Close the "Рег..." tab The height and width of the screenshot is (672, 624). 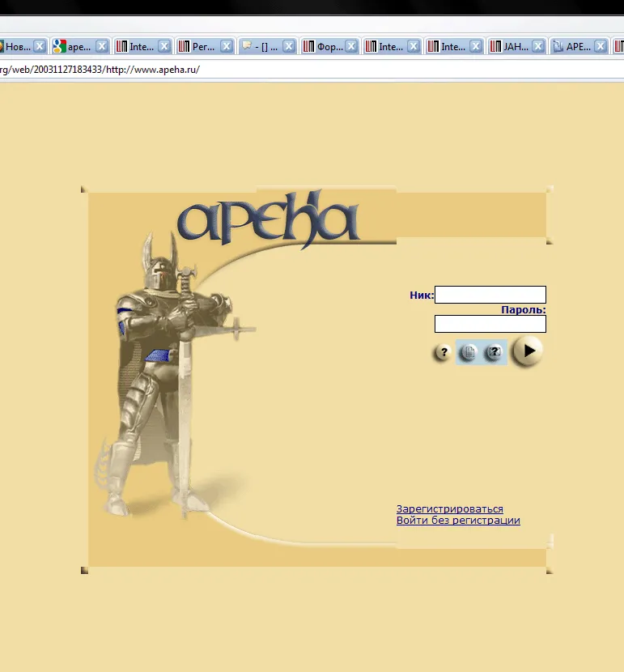click(227, 46)
